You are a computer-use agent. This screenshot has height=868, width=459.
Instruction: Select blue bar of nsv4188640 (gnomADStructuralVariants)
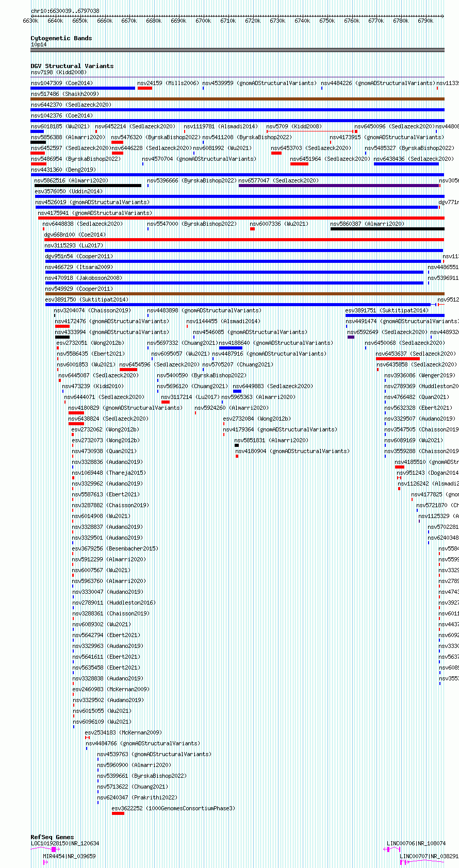(231, 348)
